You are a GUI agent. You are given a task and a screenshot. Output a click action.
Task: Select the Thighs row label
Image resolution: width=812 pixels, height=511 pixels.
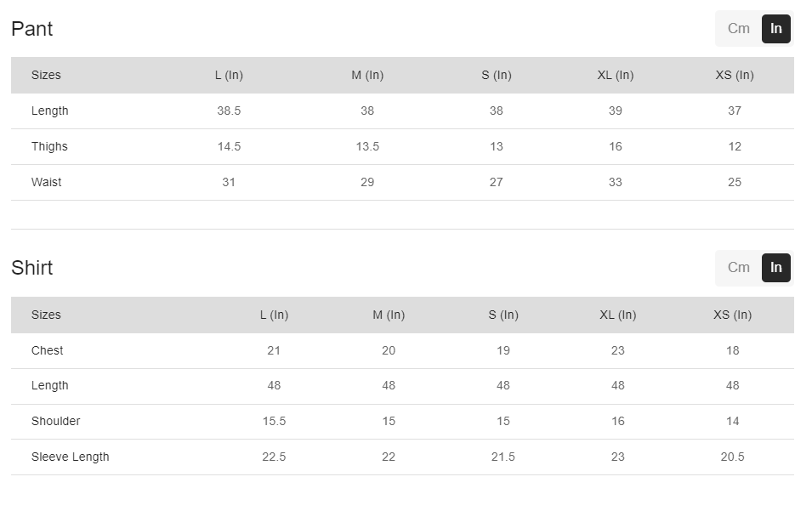[49, 146]
